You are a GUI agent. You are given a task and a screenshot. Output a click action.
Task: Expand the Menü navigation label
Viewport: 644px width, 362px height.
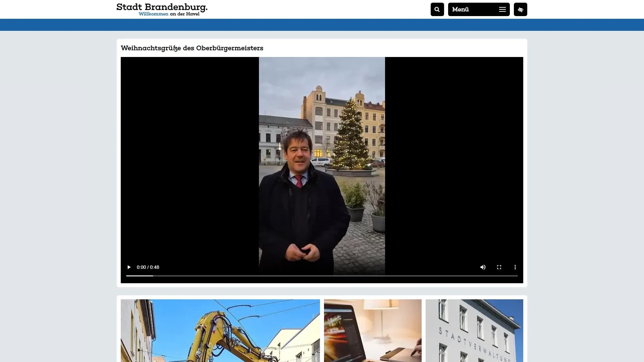461,9
